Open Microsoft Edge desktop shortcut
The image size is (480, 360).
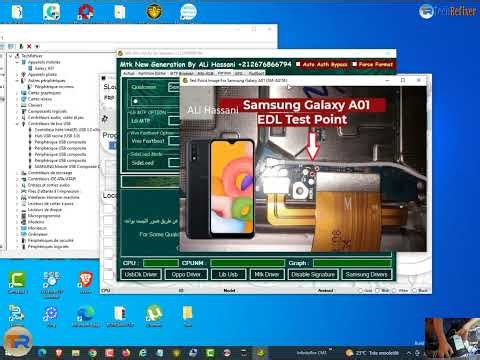click(85, 317)
